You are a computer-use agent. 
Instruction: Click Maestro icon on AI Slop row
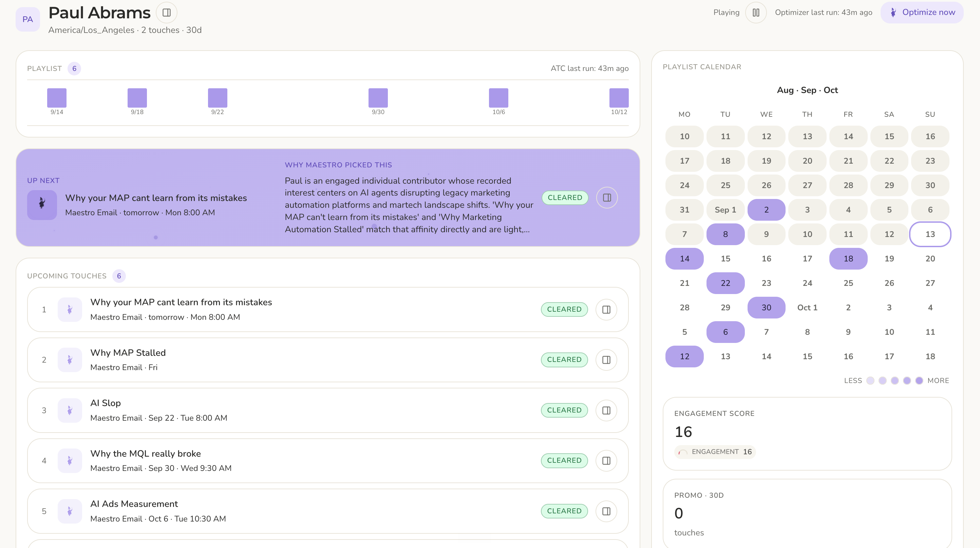[70, 410]
